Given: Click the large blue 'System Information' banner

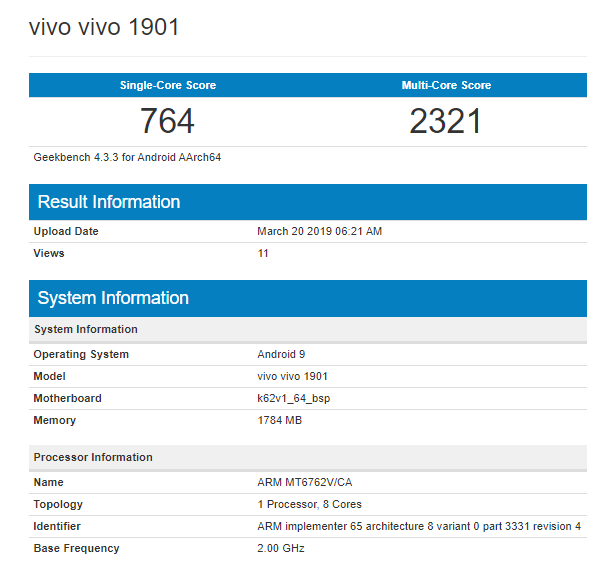Looking at the screenshot, I should [x=308, y=298].
